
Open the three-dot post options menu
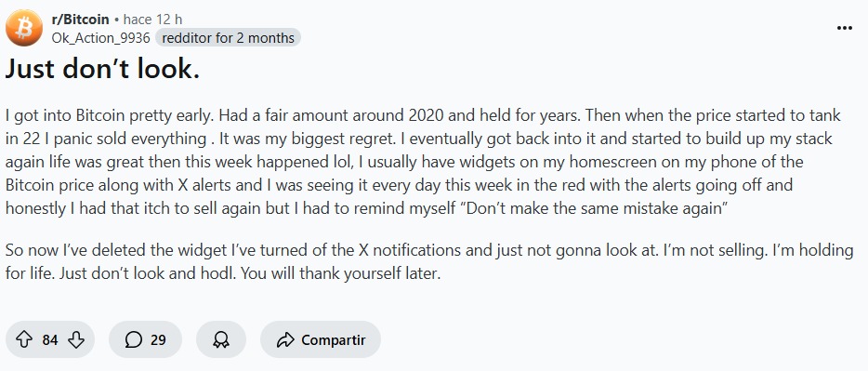coord(844,28)
